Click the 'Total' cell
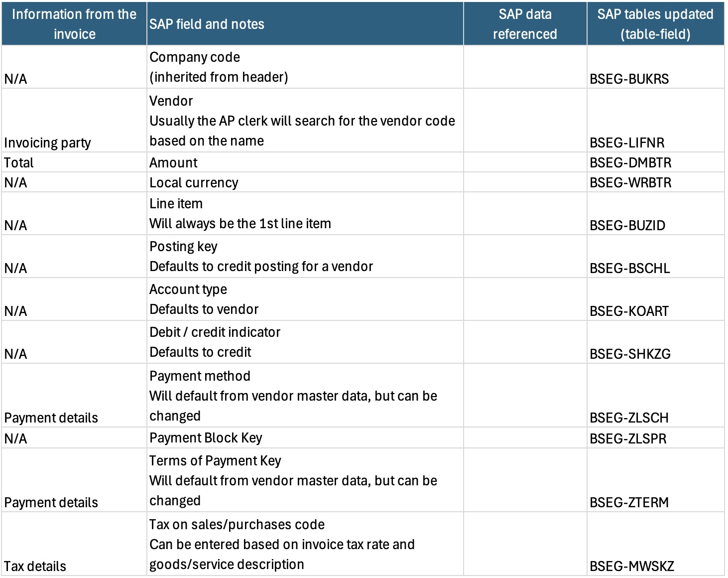The image size is (728, 578). coord(74,162)
